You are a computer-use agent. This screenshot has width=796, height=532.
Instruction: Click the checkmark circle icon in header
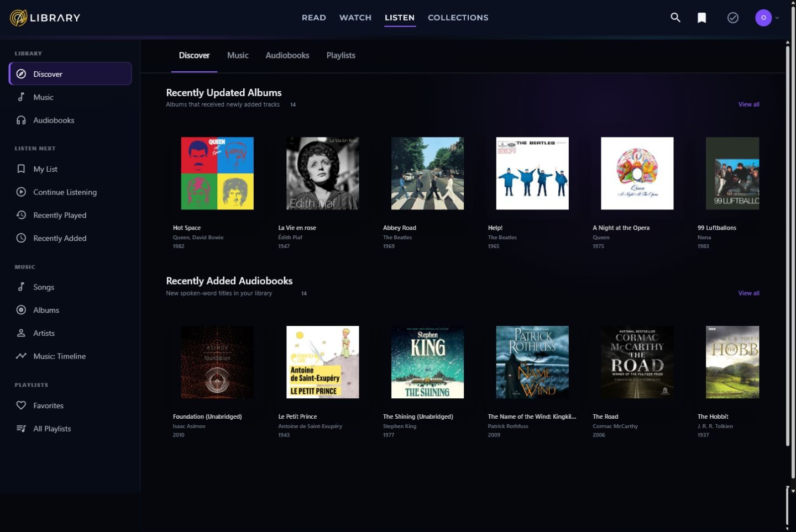732,18
